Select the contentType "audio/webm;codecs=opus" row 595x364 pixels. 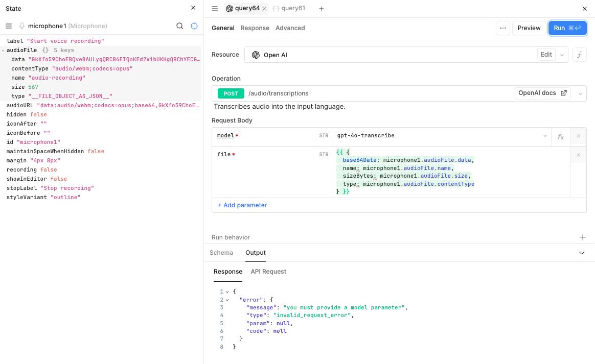[x=101, y=68]
